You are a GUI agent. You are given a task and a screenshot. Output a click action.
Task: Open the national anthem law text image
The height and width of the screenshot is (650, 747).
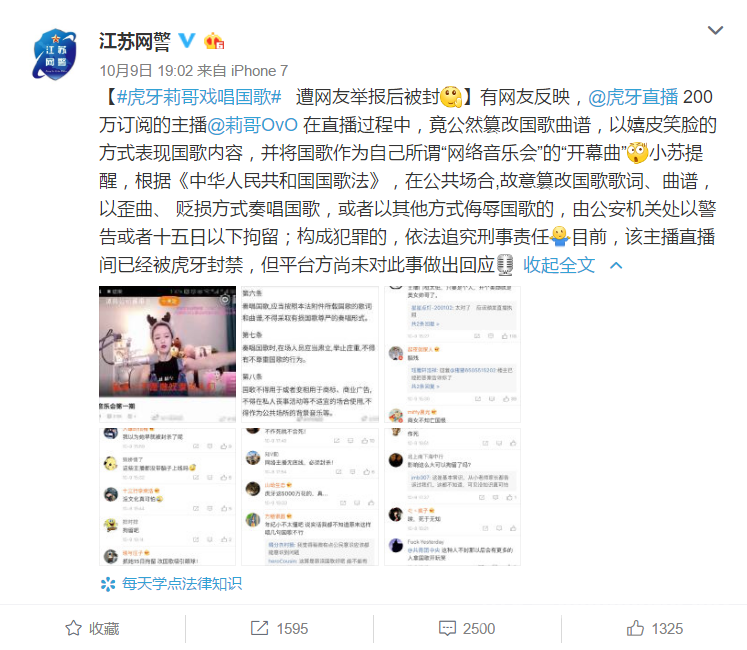(x=310, y=354)
